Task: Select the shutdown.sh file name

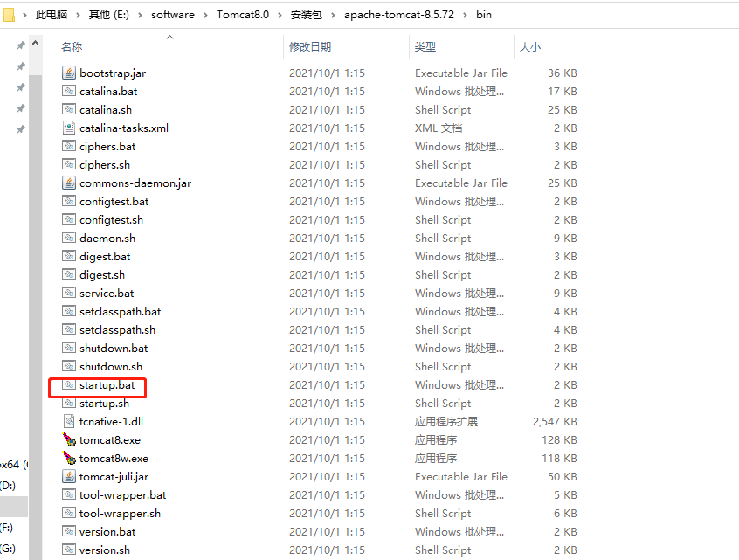Action: [x=111, y=367]
